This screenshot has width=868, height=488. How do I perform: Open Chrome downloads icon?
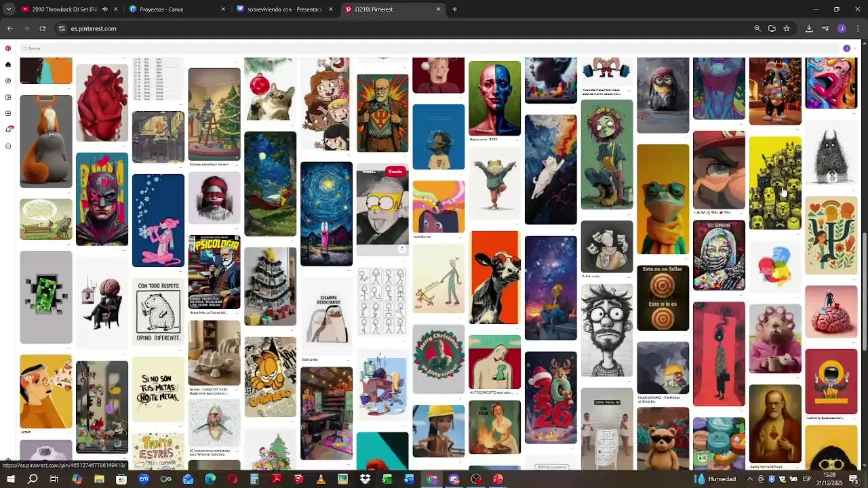[x=809, y=28]
